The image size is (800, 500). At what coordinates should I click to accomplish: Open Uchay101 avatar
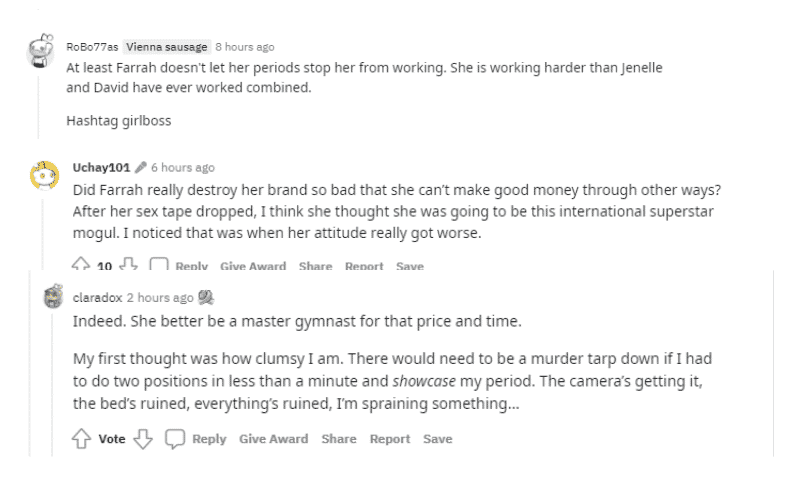point(44,175)
